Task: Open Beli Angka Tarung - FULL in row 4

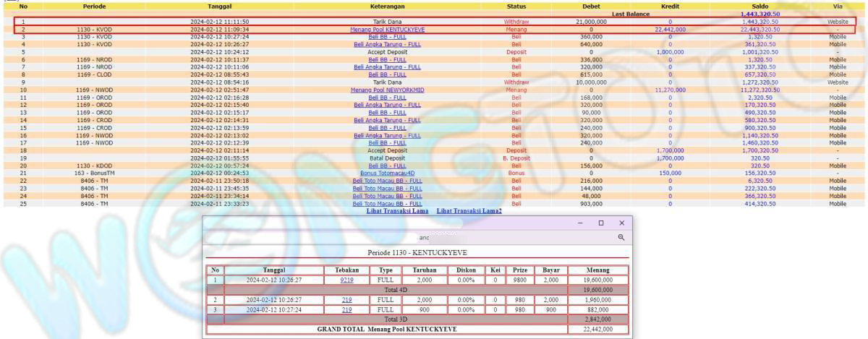Action: click(387, 44)
